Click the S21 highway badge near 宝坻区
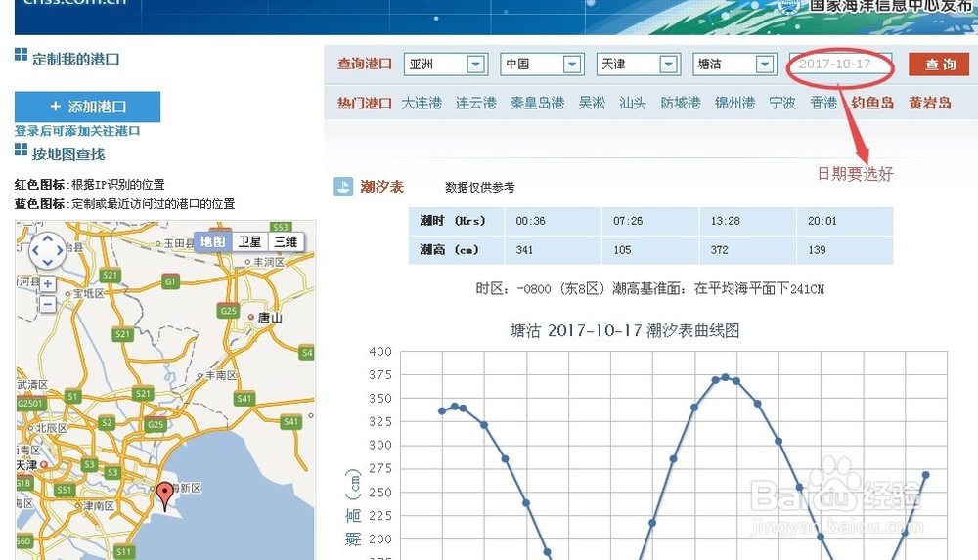978x560 pixels. click(x=110, y=275)
